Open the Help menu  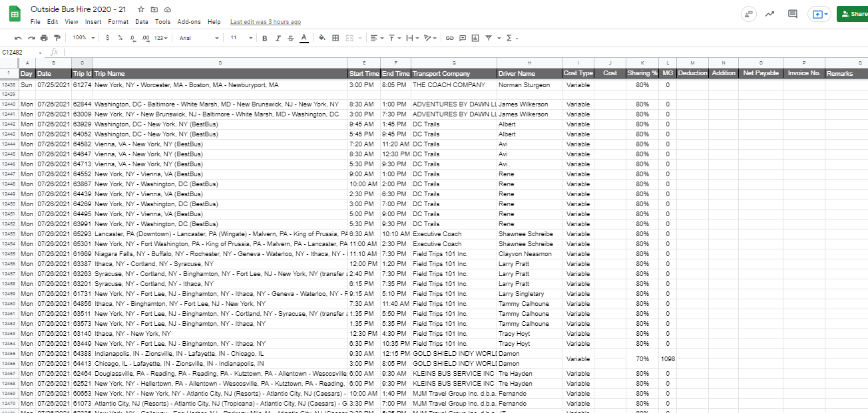214,22
